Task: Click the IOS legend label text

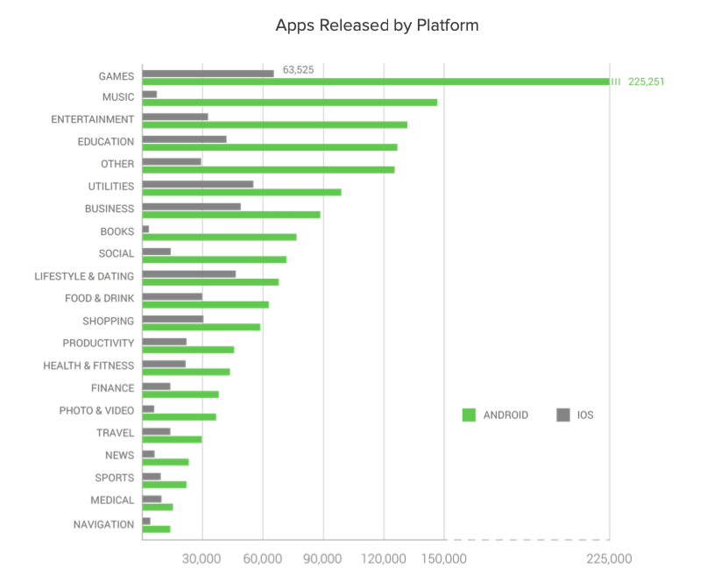Action: tap(585, 415)
